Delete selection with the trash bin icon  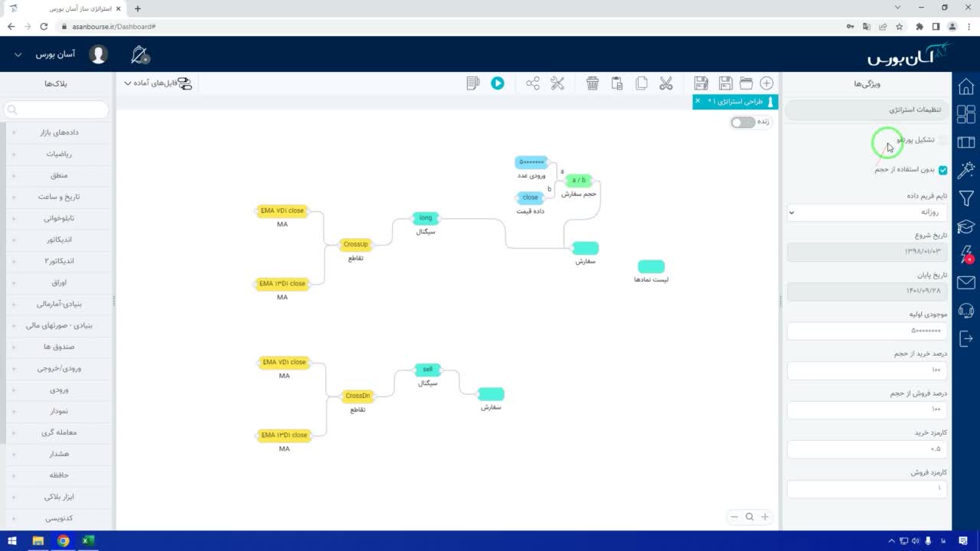tap(592, 83)
